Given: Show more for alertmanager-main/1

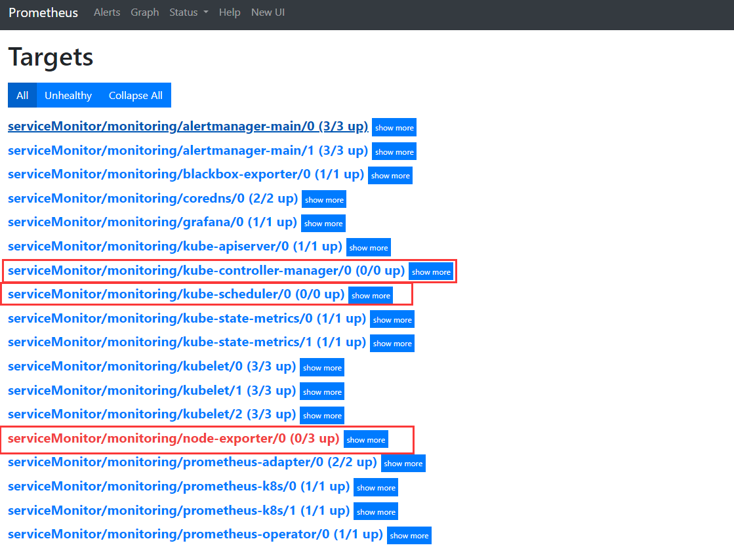Looking at the screenshot, I should (394, 151).
